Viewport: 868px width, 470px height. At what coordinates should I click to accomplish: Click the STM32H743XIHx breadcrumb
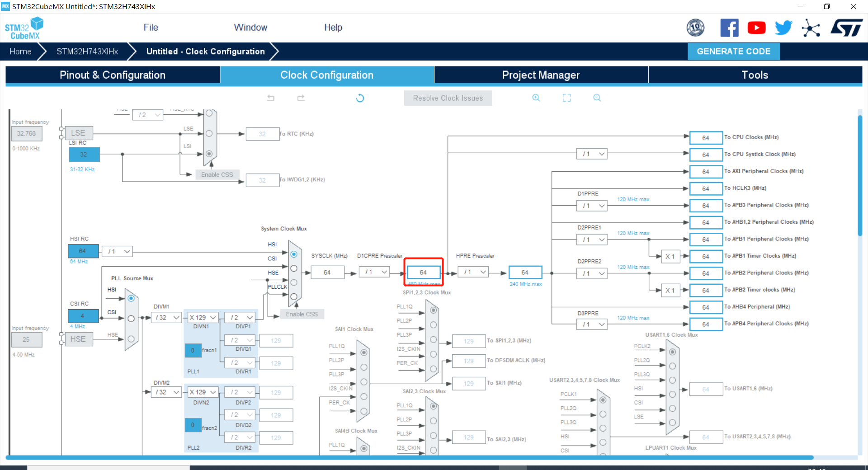[87, 52]
